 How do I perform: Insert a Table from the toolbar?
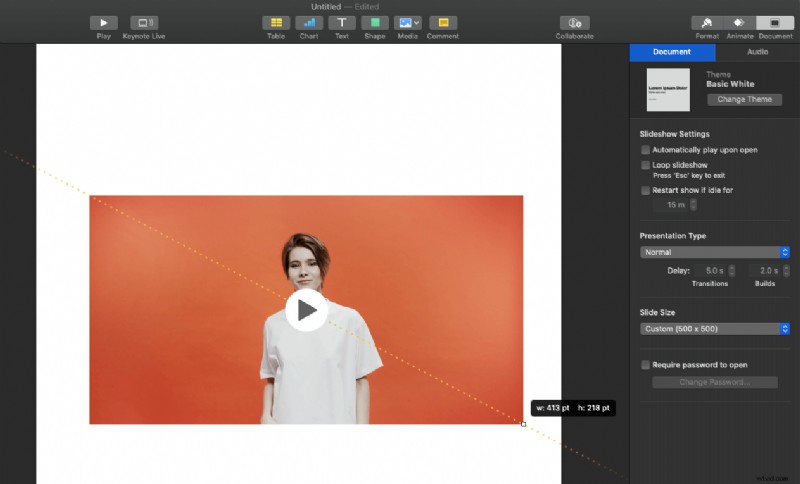[x=276, y=23]
